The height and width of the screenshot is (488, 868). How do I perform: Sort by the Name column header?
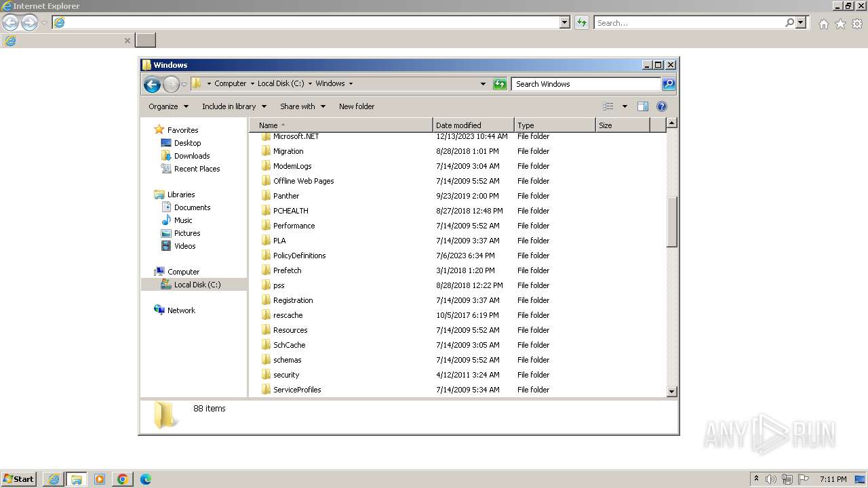pyautogui.click(x=340, y=125)
